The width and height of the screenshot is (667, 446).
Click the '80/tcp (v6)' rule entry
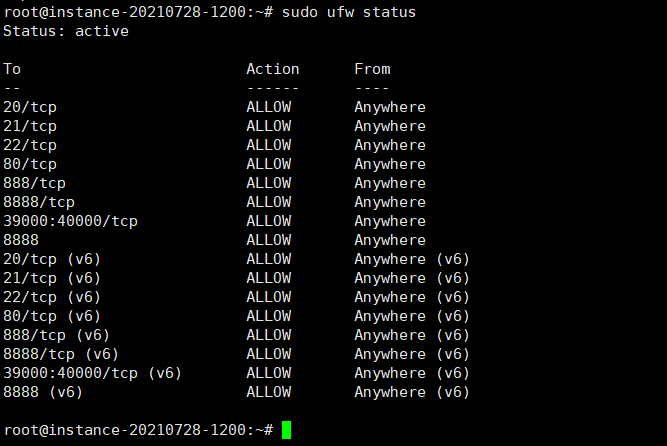[x=52, y=316]
